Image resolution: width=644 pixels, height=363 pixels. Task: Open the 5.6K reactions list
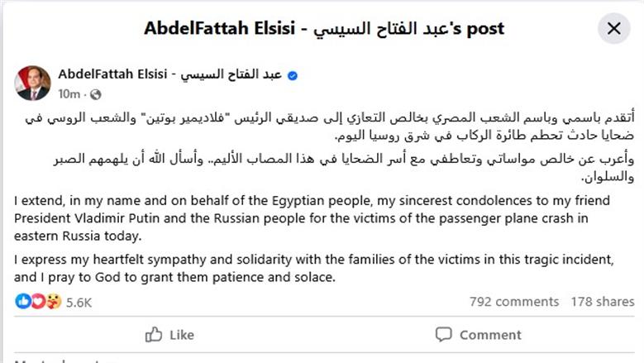[x=79, y=303]
